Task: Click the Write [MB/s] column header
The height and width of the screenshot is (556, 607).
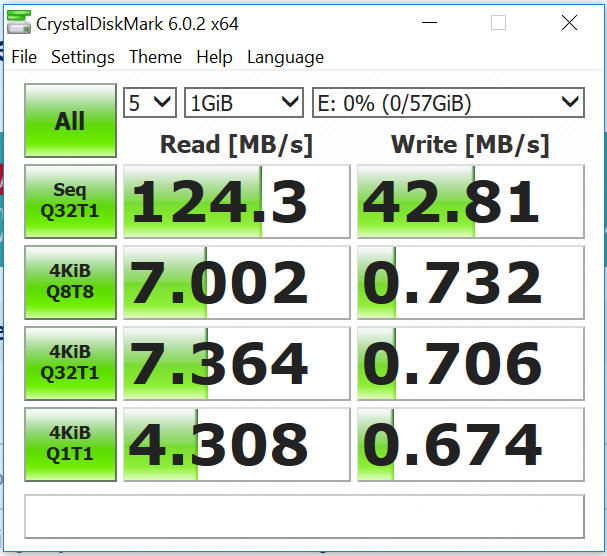Action: [470, 145]
